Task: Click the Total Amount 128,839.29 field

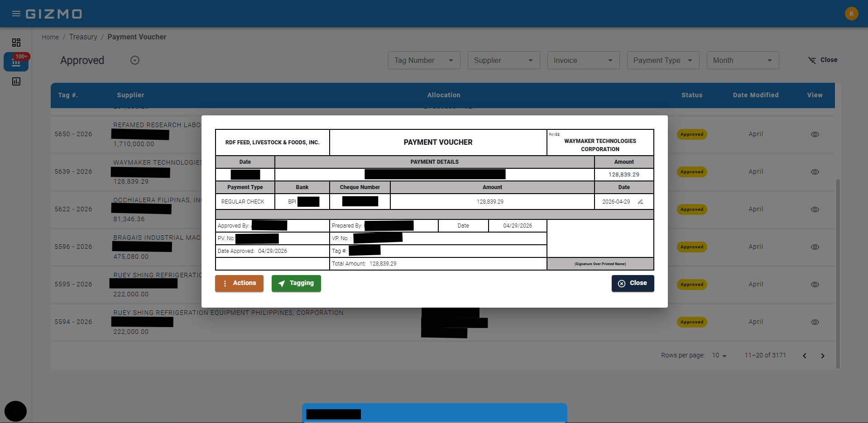Action: point(438,264)
